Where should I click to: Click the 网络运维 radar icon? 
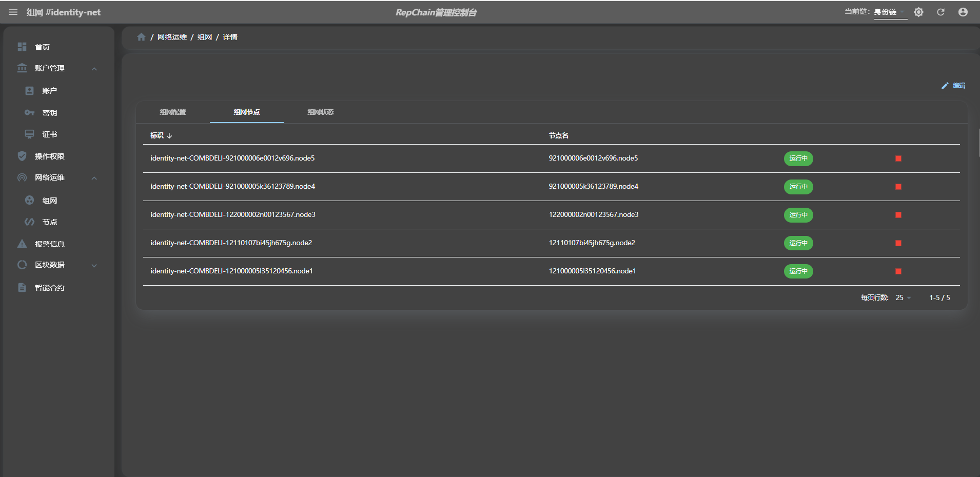[x=22, y=177]
